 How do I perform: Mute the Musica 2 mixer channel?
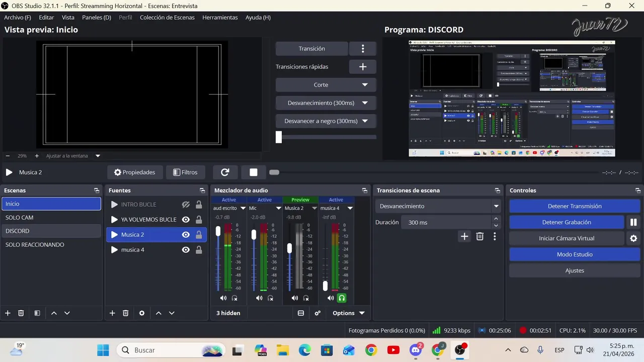[295, 298]
